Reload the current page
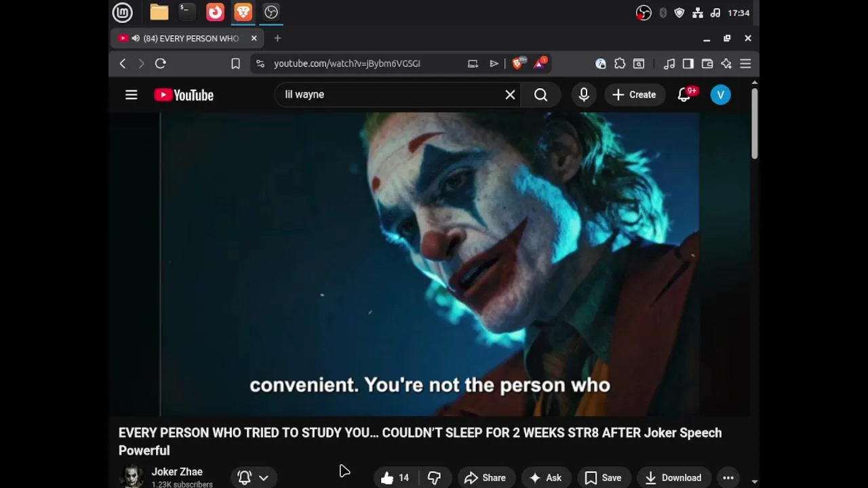Screen dimensions: 868x488 click(x=161, y=64)
